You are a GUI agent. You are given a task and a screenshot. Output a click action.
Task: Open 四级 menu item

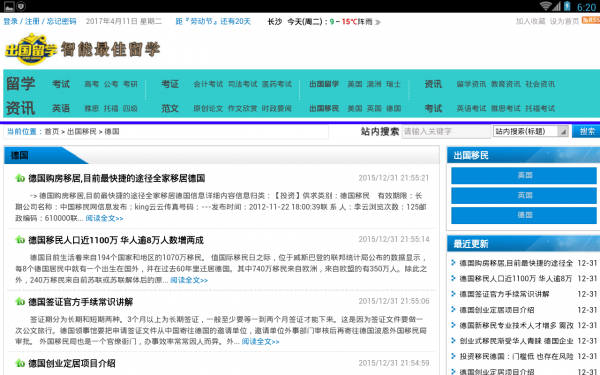click(x=130, y=109)
